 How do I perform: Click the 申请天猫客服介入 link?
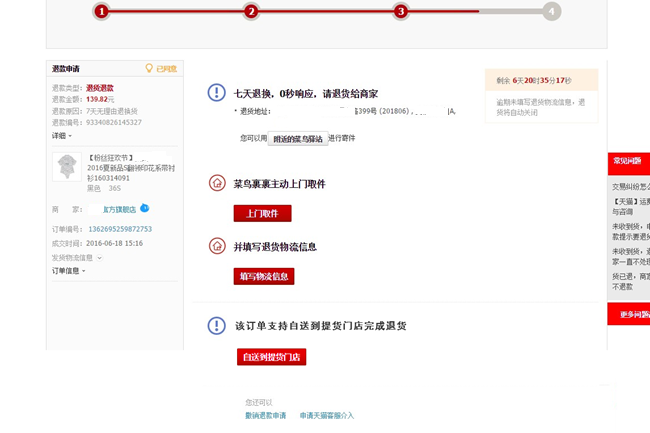[327, 415]
